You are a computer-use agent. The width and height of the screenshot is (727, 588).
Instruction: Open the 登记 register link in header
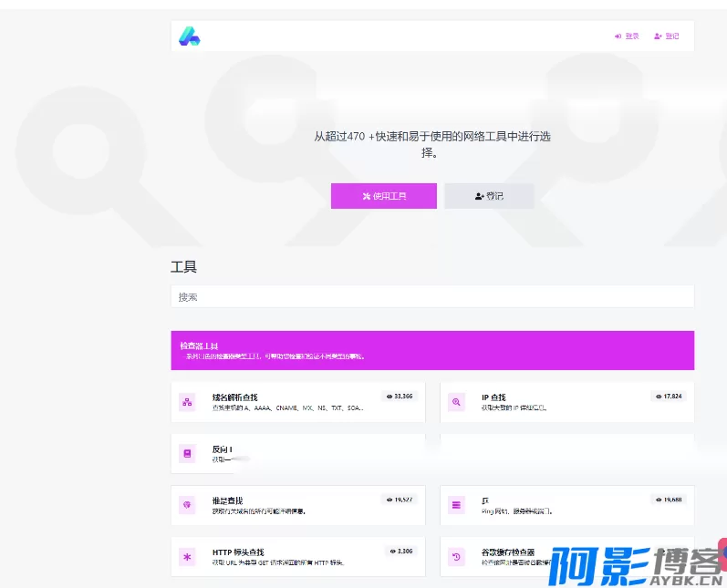point(667,36)
